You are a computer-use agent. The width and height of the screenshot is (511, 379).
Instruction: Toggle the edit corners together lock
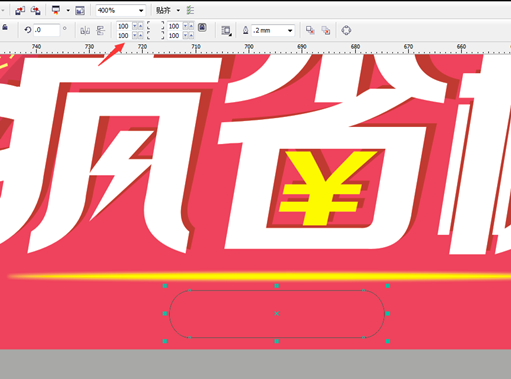tap(202, 27)
